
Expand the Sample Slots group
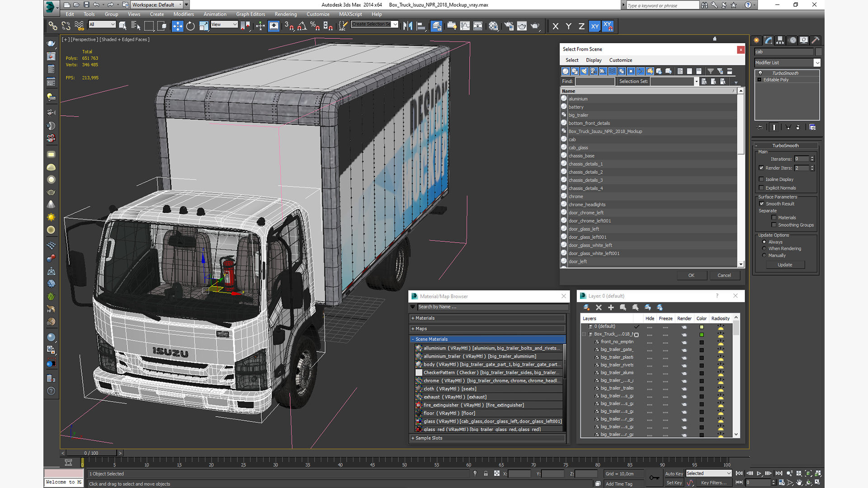pos(487,438)
